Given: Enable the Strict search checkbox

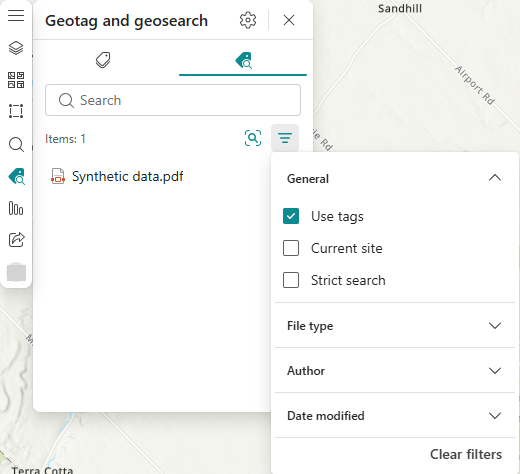Looking at the screenshot, I should 291,280.
